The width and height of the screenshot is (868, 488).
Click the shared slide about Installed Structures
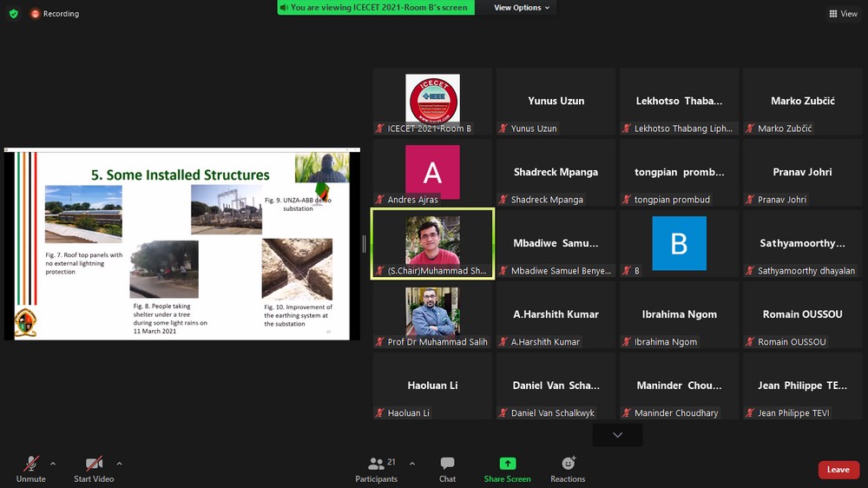pyautogui.click(x=181, y=246)
